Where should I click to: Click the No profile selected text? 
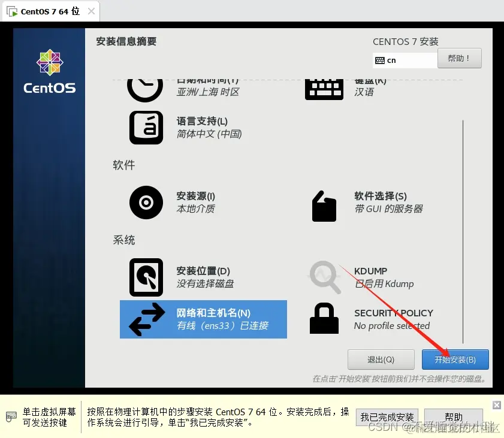click(392, 326)
